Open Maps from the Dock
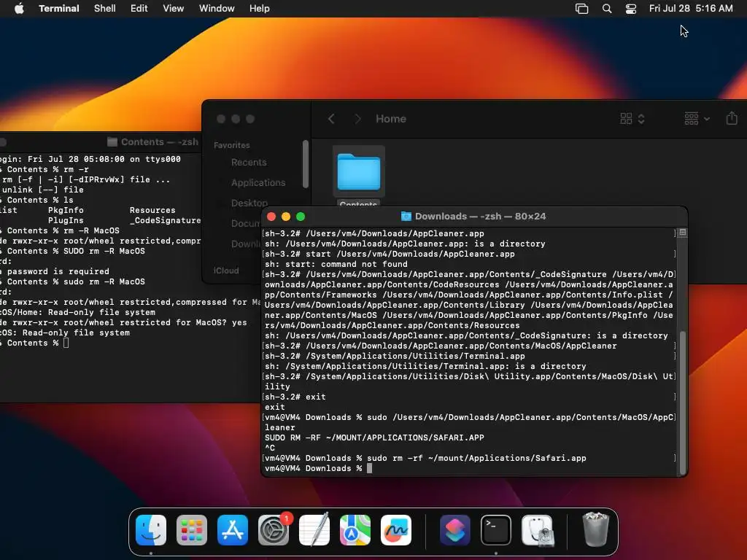This screenshot has height=560, width=747. [x=355, y=530]
